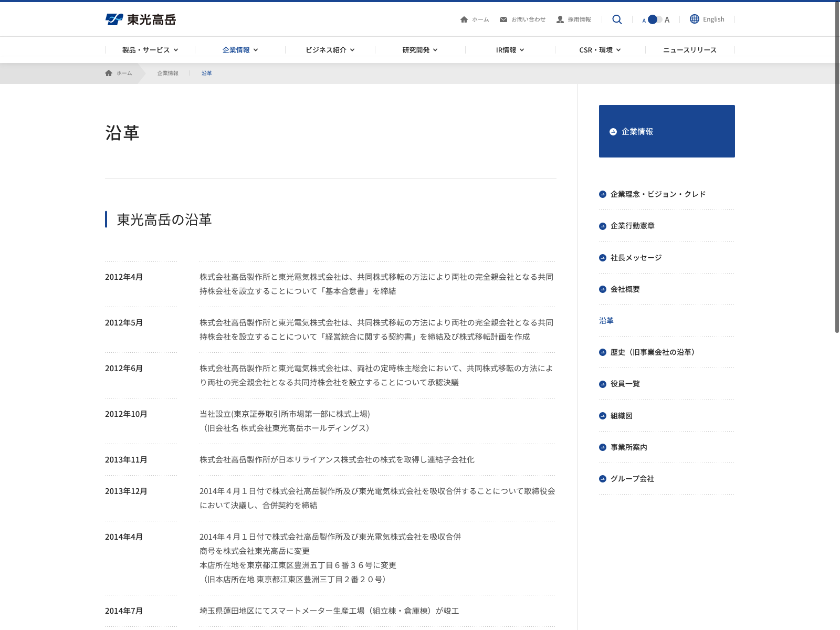Viewport: 840px width, 630px height.
Task: Click the page vertical scrollbar thumb
Action: [x=837, y=167]
